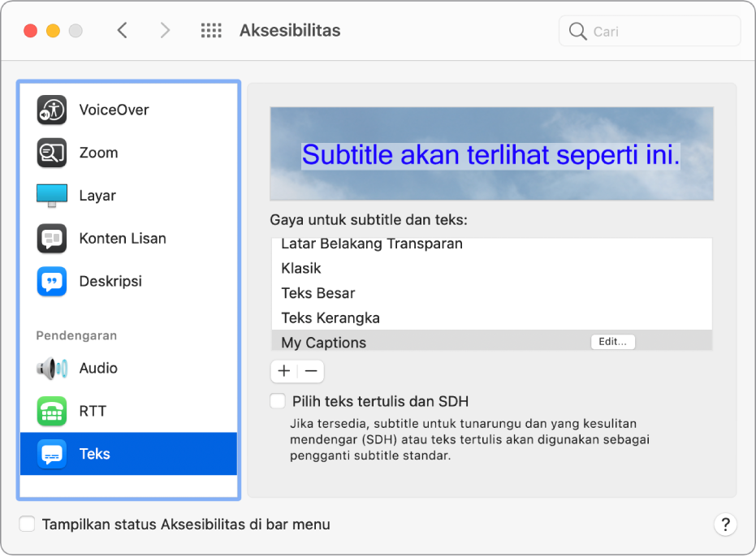The height and width of the screenshot is (557, 756).
Task: Go back using the back arrow
Action: coord(122,30)
